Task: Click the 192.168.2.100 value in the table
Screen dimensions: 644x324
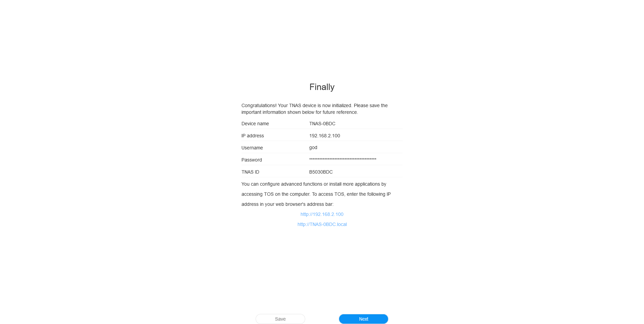Action: click(325, 136)
